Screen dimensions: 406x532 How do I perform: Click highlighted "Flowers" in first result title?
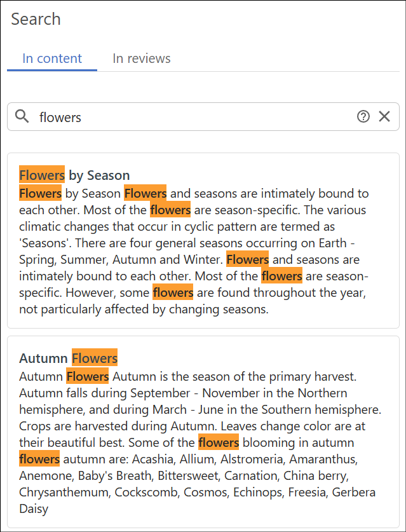(42, 175)
